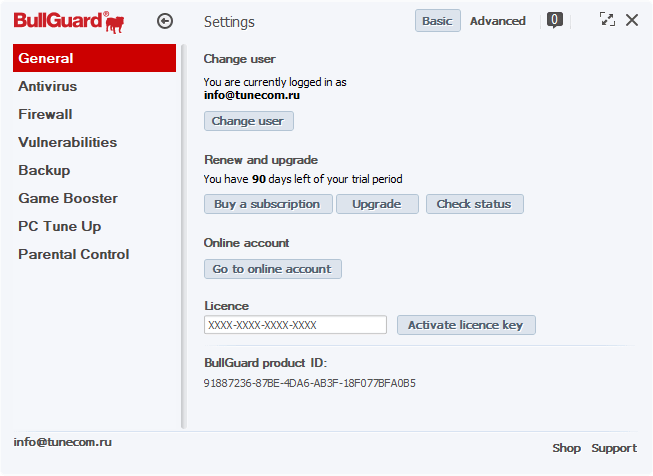This screenshot has width=653, height=476.
Task: Close the BullGuard settings window
Action: [632, 20]
